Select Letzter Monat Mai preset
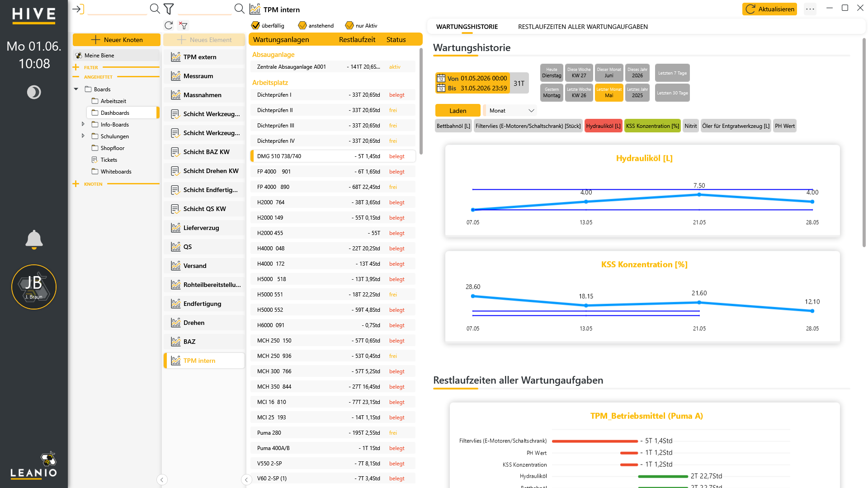Viewport: 868px width, 488px height. pyautogui.click(x=609, y=93)
